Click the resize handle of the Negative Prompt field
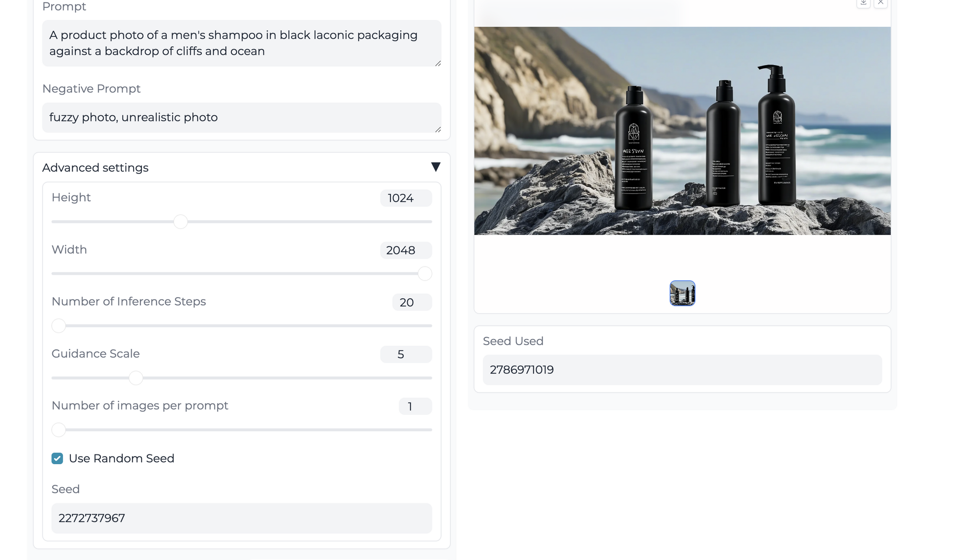The height and width of the screenshot is (560, 953). (438, 129)
